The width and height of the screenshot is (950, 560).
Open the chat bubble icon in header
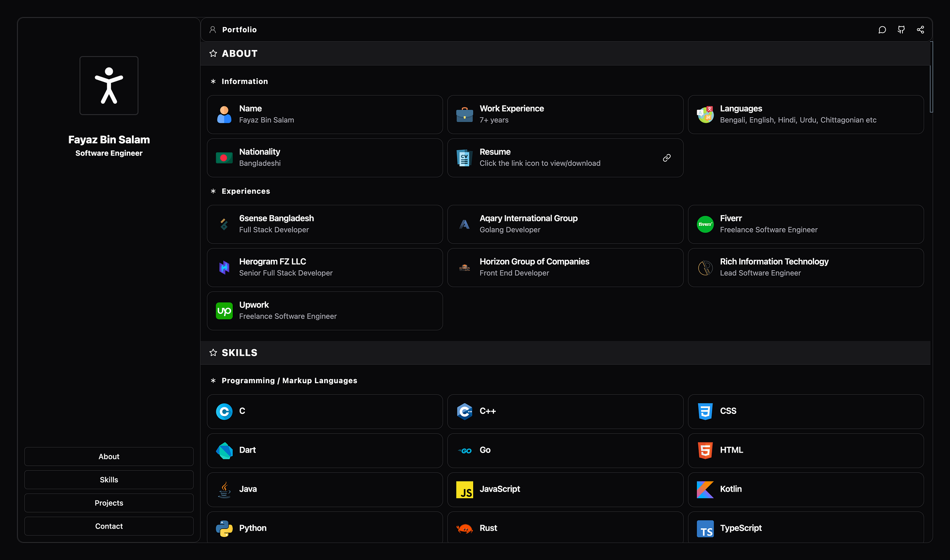coord(882,30)
